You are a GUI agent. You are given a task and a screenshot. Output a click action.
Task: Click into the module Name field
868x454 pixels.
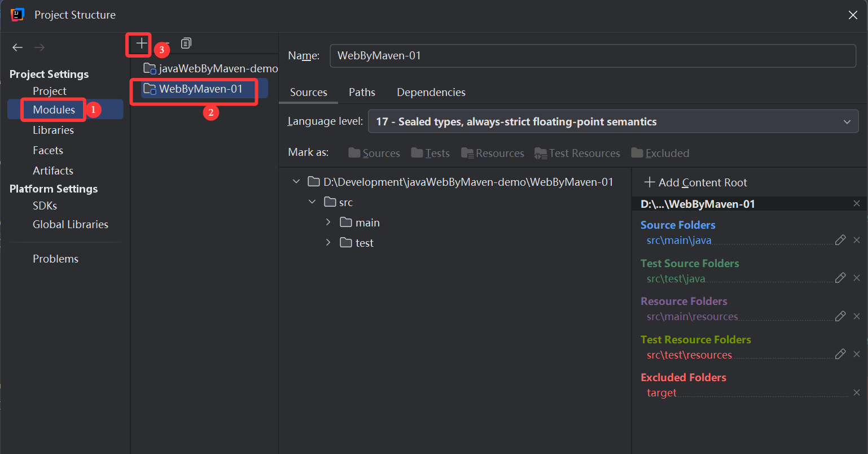pos(593,56)
